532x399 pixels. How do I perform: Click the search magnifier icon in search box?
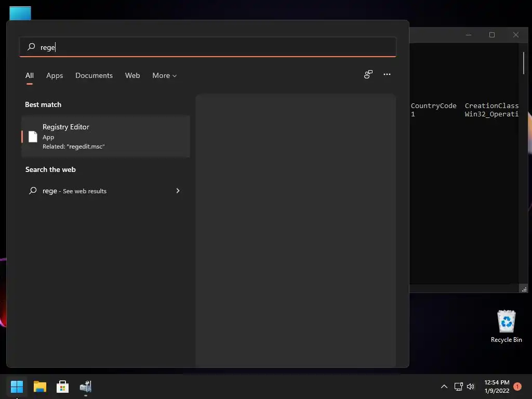(x=31, y=46)
